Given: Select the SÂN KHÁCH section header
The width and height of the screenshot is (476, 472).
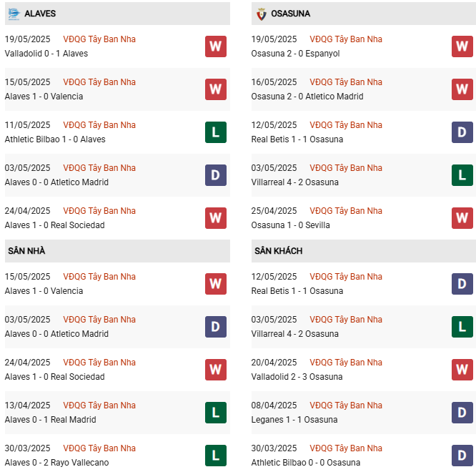Looking at the screenshot, I should 277,251.
